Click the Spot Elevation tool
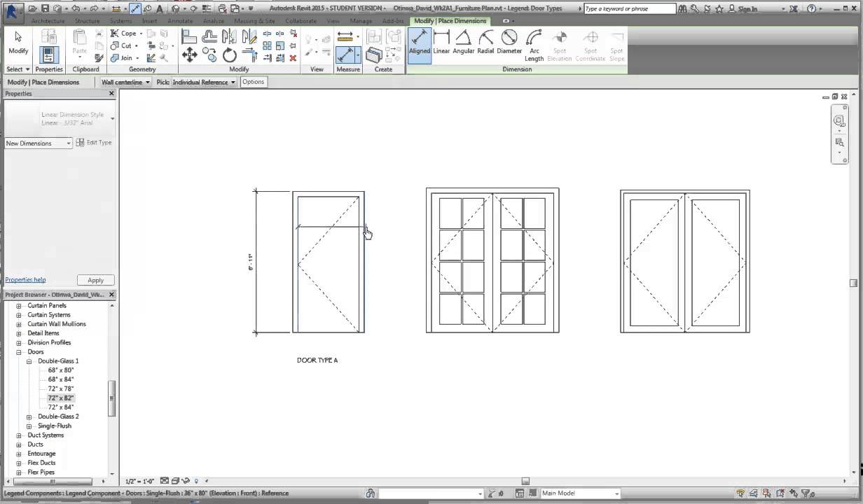The height and width of the screenshot is (504, 863). (x=559, y=43)
